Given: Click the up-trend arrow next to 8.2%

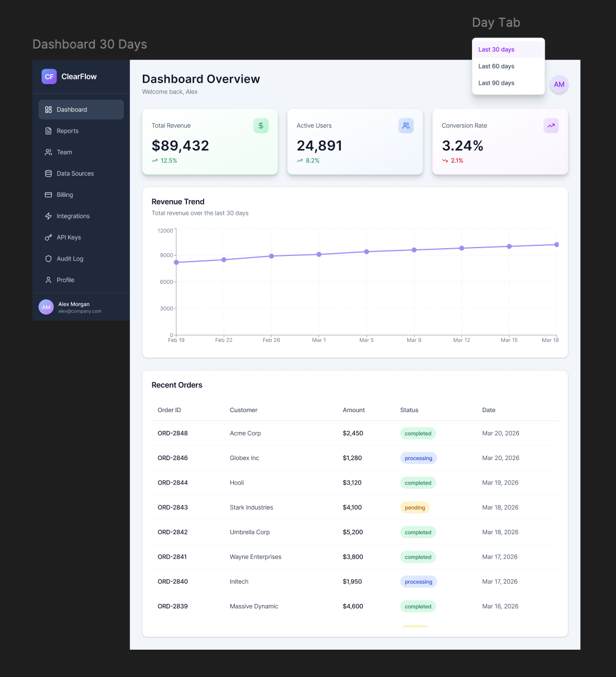Looking at the screenshot, I should click(x=300, y=161).
